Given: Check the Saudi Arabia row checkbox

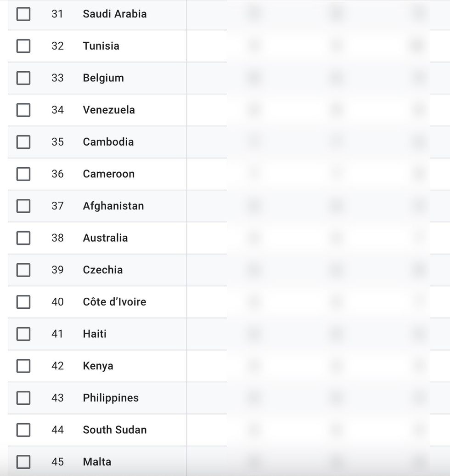Looking at the screenshot, I should coord(23,14).
